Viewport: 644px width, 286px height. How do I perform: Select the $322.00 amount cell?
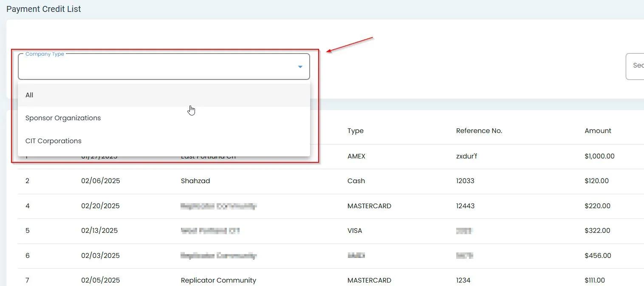tap(597, 231)
